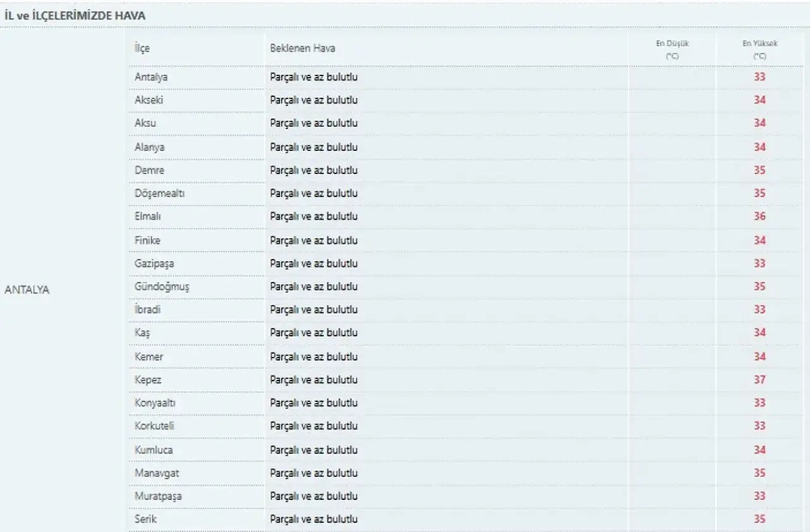Select the İlçe column header
Viewport: 810px width, 532px height.
point(142,49)
